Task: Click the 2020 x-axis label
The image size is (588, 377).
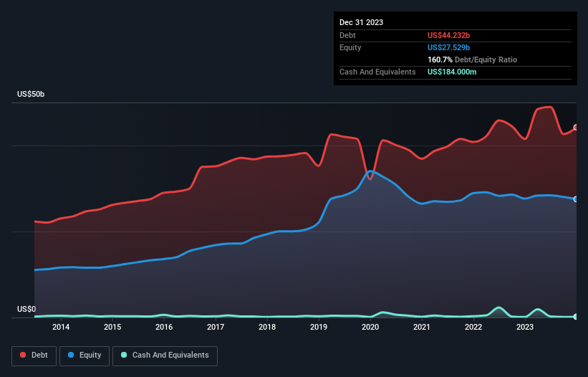Action: pyautogui.click(x=370, y=327)
